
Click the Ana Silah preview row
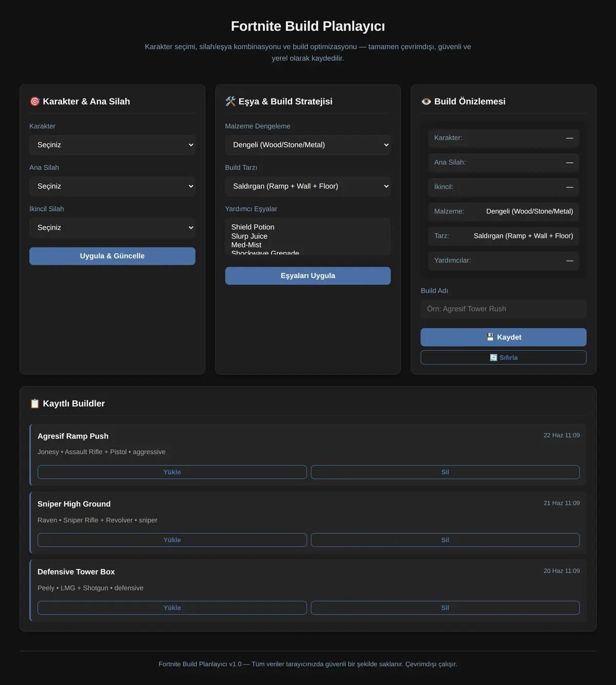[504, 163]
